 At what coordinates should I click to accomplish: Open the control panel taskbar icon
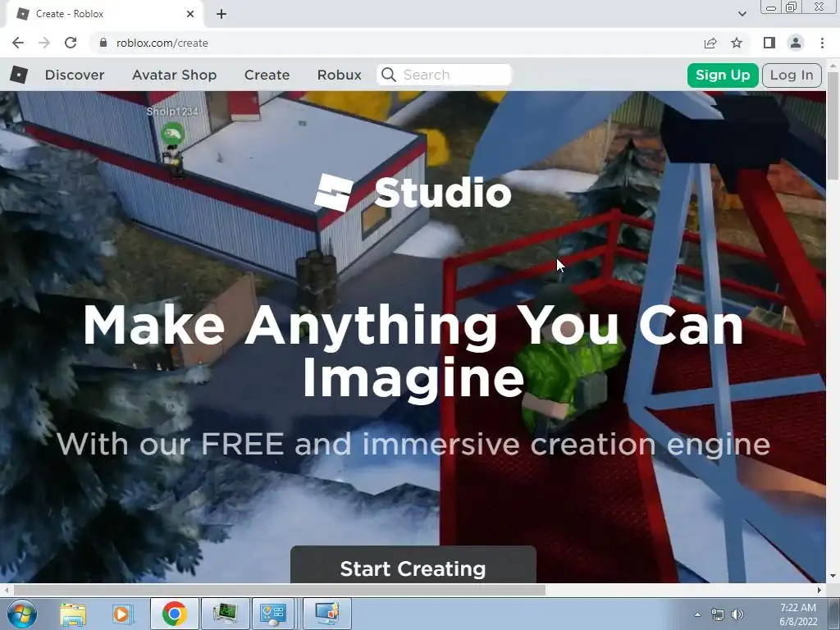273,614
